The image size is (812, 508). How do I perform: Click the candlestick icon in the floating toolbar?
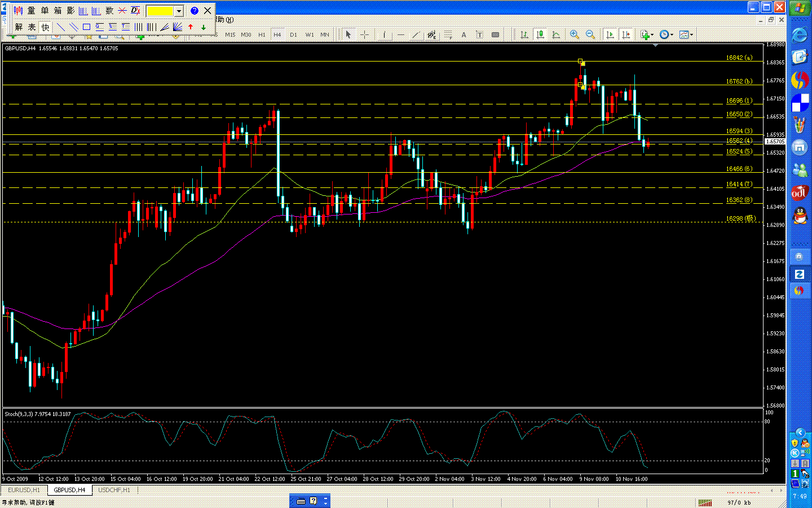click(x=19, y=11)
